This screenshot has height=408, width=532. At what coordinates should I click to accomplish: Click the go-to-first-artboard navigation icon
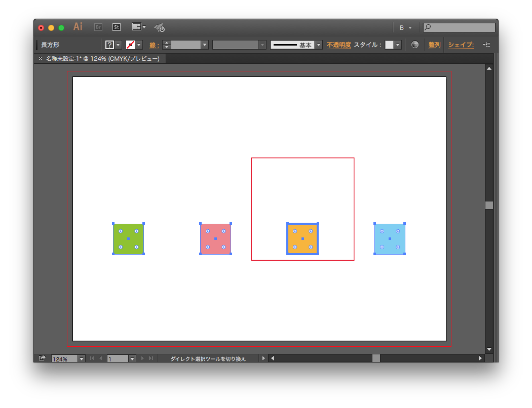(92, 358)
